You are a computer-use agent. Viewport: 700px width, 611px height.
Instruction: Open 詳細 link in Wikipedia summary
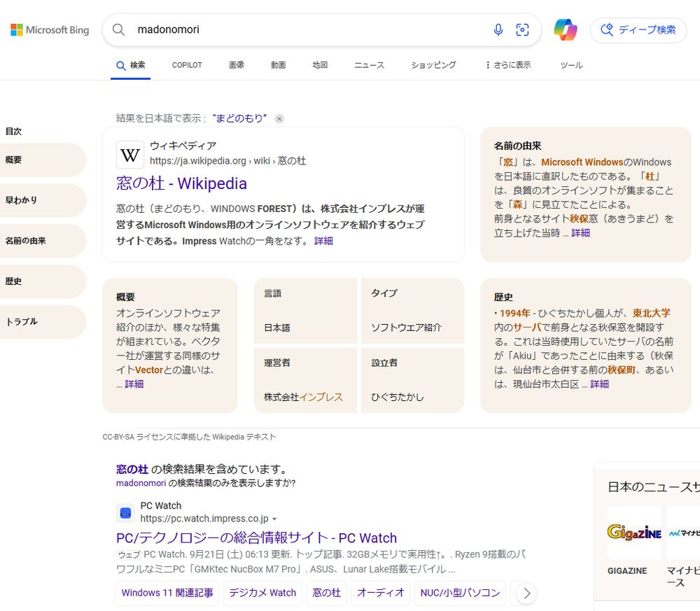tap(323, 241)
